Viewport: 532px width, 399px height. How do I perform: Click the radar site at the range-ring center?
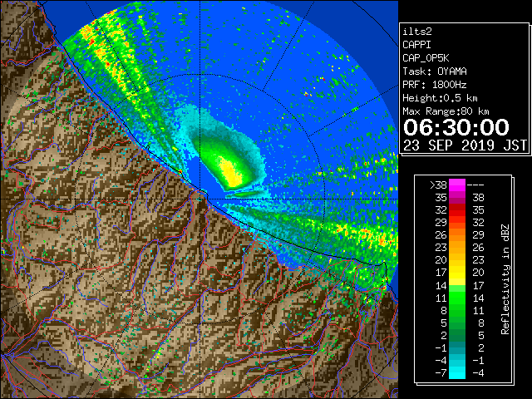tap(199, 199)
